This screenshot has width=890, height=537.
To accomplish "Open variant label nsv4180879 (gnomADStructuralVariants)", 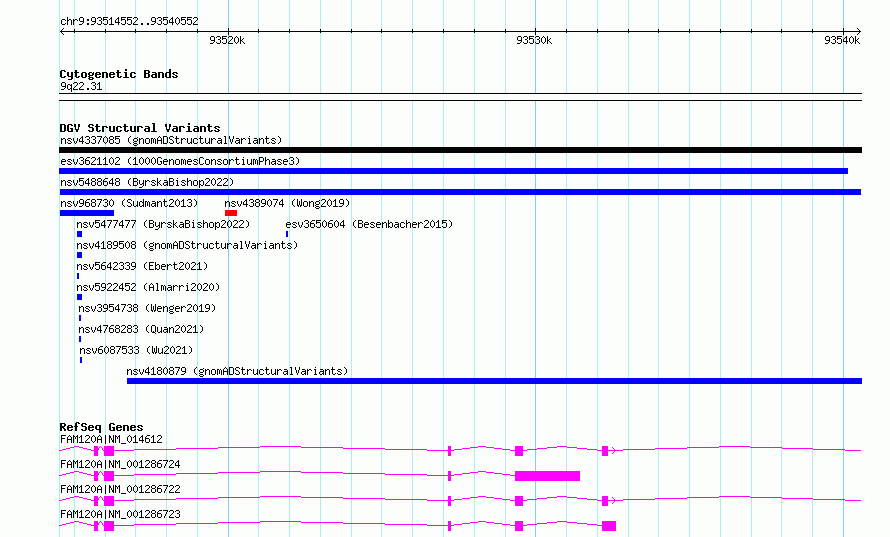I will click(x=237, y=371).
